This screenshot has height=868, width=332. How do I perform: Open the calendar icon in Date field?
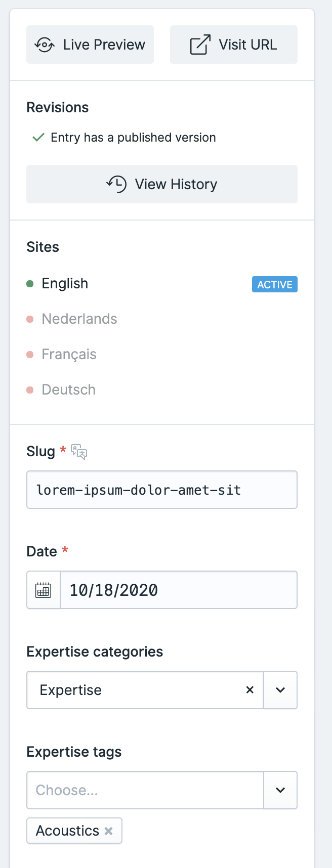(x=44, y=590)
